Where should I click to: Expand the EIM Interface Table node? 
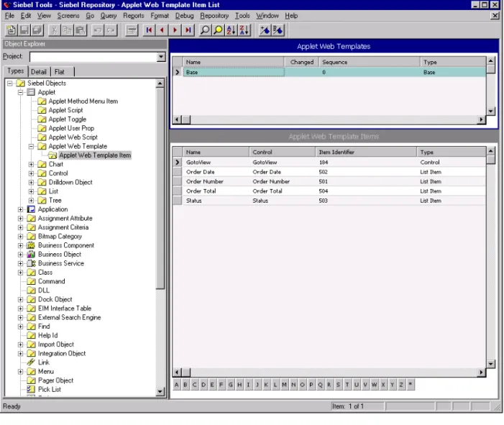point(21,309)
